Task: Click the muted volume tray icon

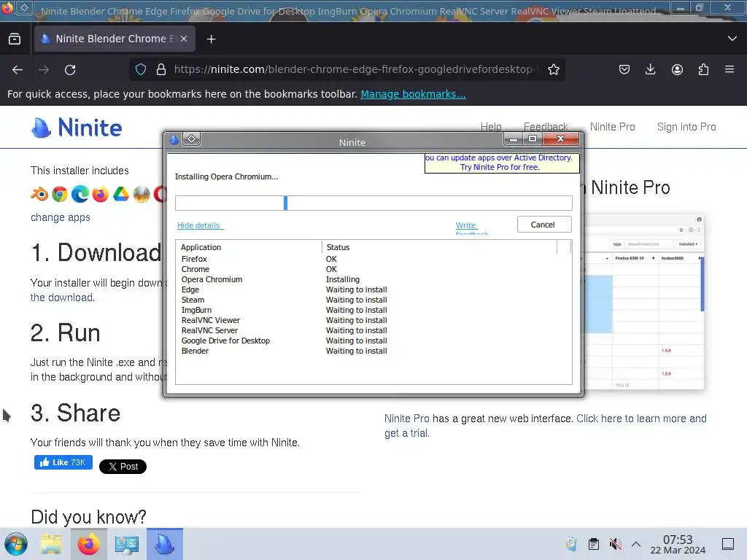Action: pos(615,544)
